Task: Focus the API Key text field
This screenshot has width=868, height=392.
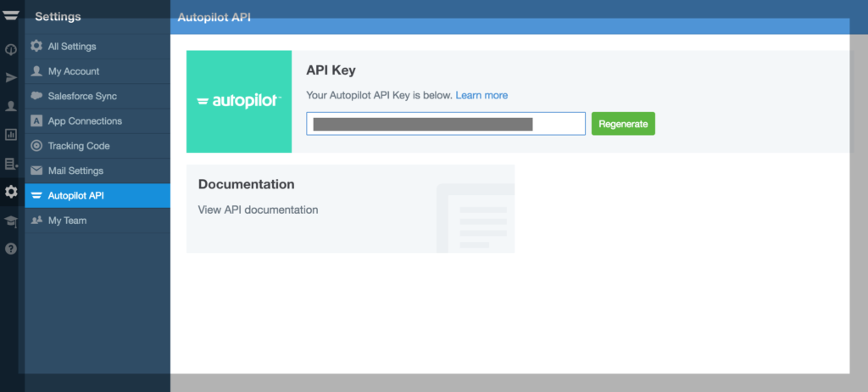Action: (x=446, y=124)
